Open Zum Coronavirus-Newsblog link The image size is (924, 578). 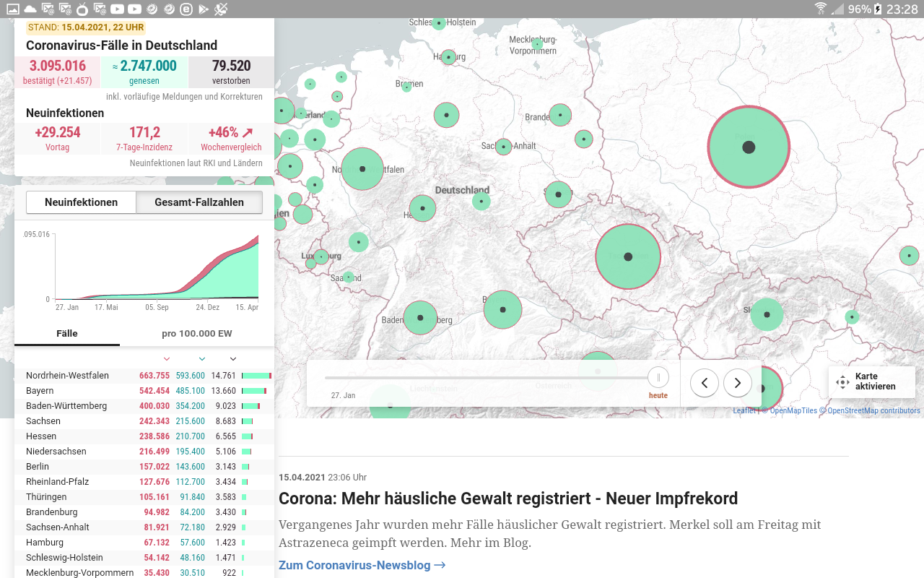point(362,565)
